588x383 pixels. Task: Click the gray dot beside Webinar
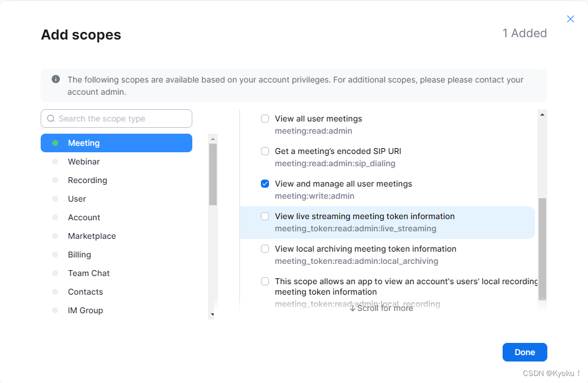55,162
